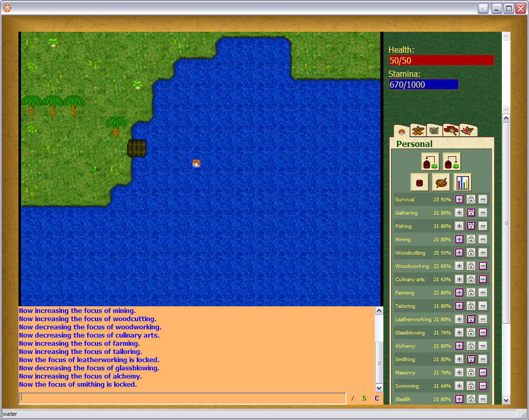Open the map and pencil tab
The height and width of the screenshot is (420, 529).
[x=434, y=130]
